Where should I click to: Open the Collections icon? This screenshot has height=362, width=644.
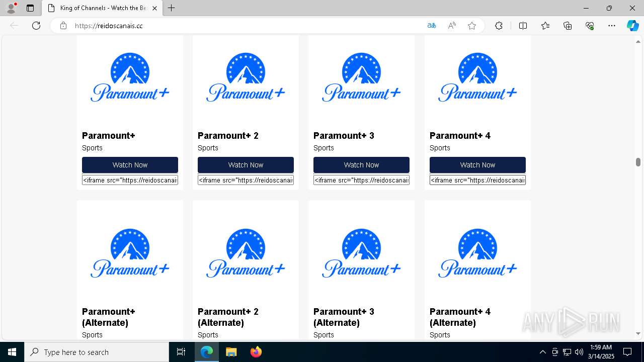(568, 26)
